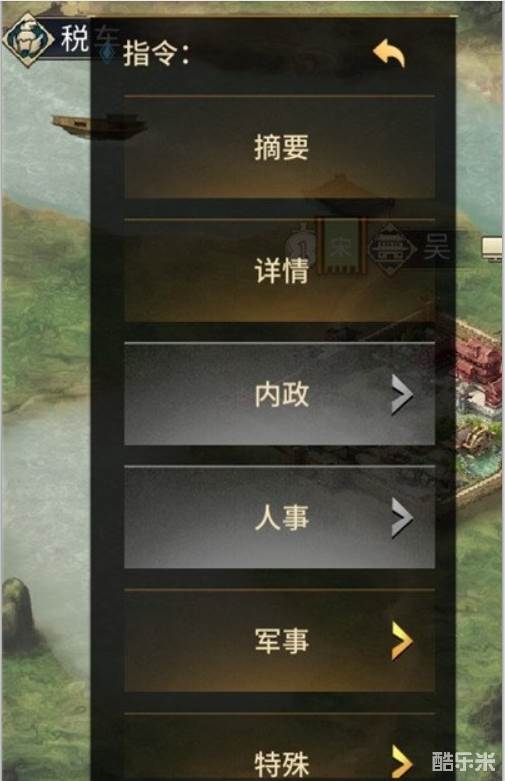
Task: Open the 详情 details command
Action: [279, 271]
